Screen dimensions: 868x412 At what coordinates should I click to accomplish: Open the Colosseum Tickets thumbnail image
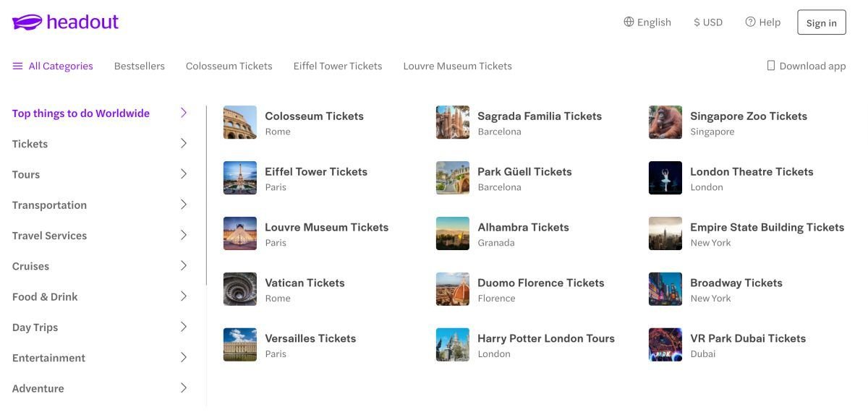pyautogui.click(x=240, y=123)
